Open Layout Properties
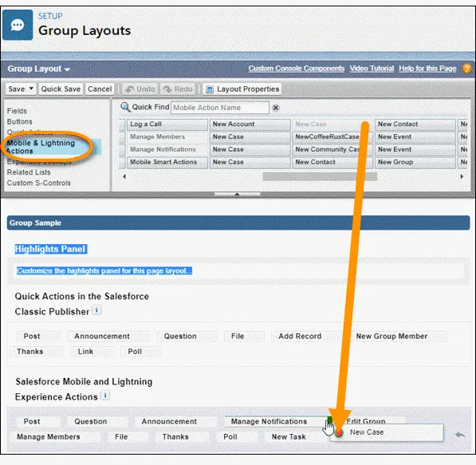The height and width of the screenshot is (465, 476). (242, 89)
